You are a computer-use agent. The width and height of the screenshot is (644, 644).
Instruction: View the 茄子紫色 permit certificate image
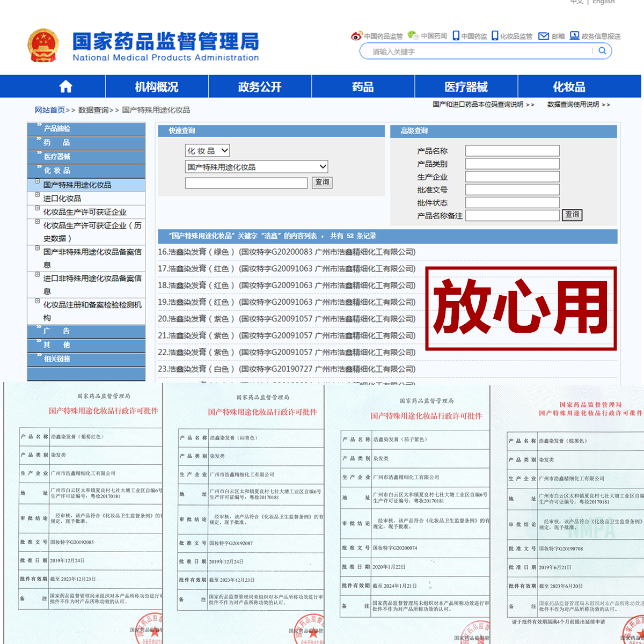point(408,515)
